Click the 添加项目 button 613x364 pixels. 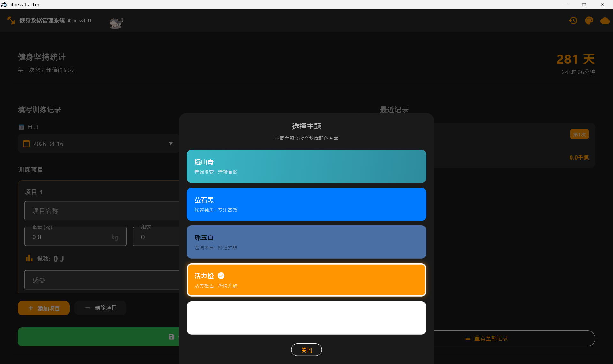[43, 308]
